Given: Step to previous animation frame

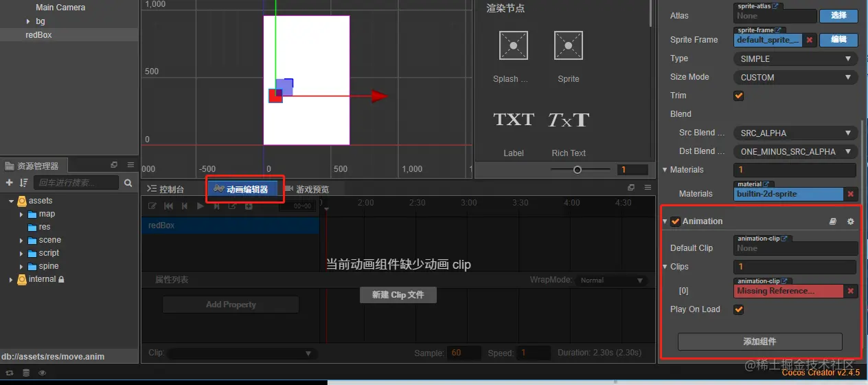Looking at the screenshot, I should pyautogui.click(x=185, y=206).
